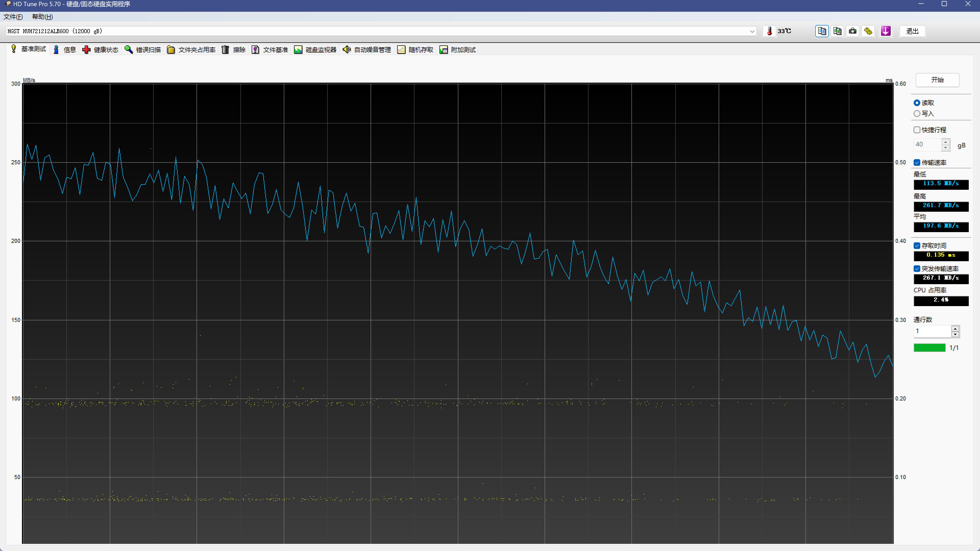Decrease 通行数 pass count with down arrow
The width and height of the screenshot is (980, 551).
(x=955, y=334)
